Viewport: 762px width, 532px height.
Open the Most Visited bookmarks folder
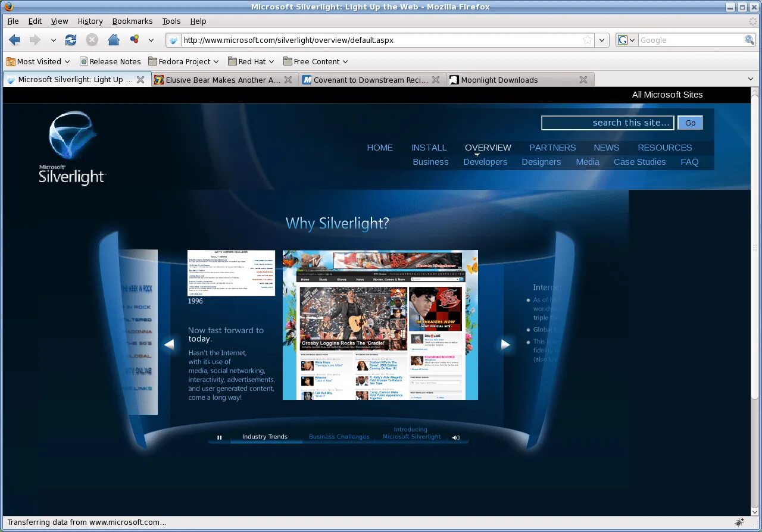[x=38, y=61]
